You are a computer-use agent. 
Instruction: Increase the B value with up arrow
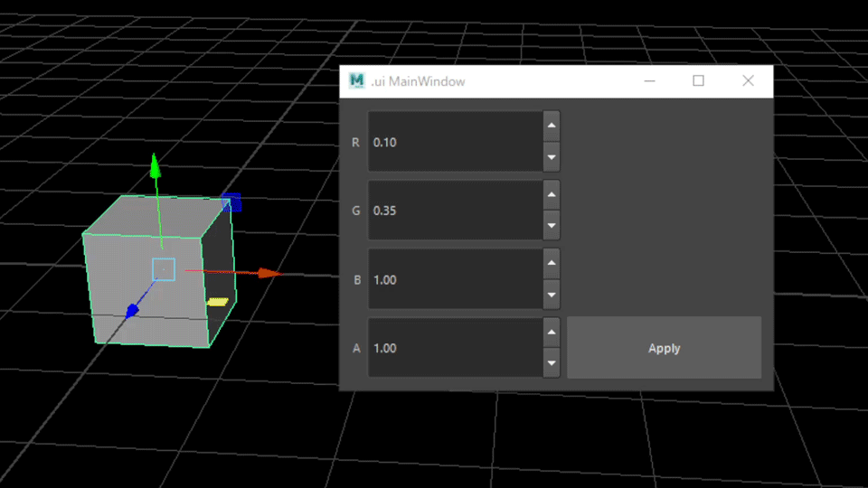tap(552, 263)
